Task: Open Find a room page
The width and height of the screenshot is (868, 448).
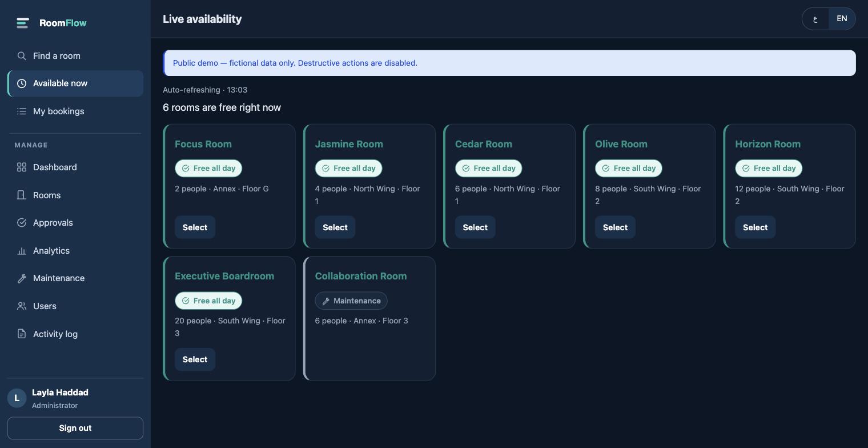Action: tap(75, 56)
